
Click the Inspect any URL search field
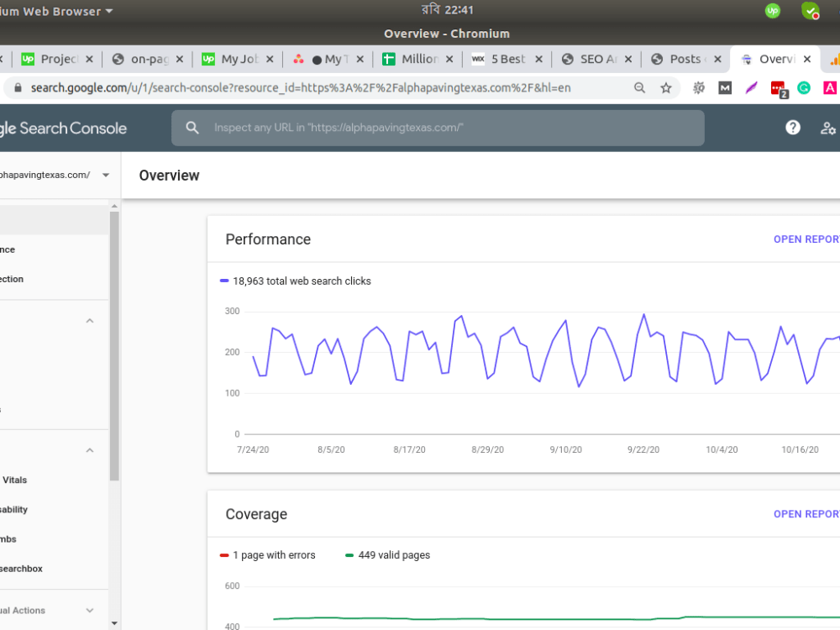[x=438, y=128]
